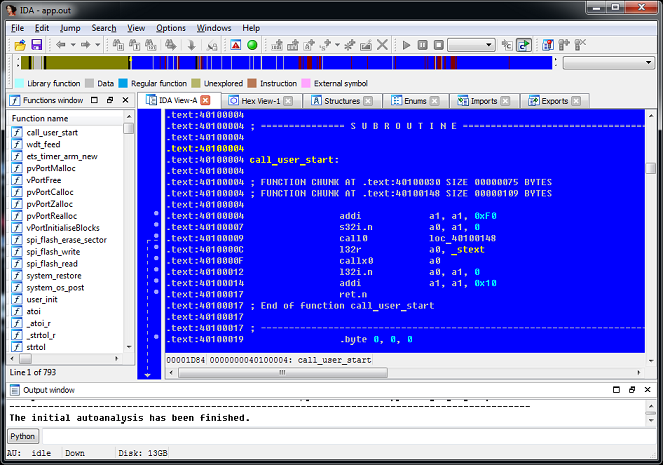Click the green circle autoanalysis status icon
663x465 pixels.
[x=252, y=45]
